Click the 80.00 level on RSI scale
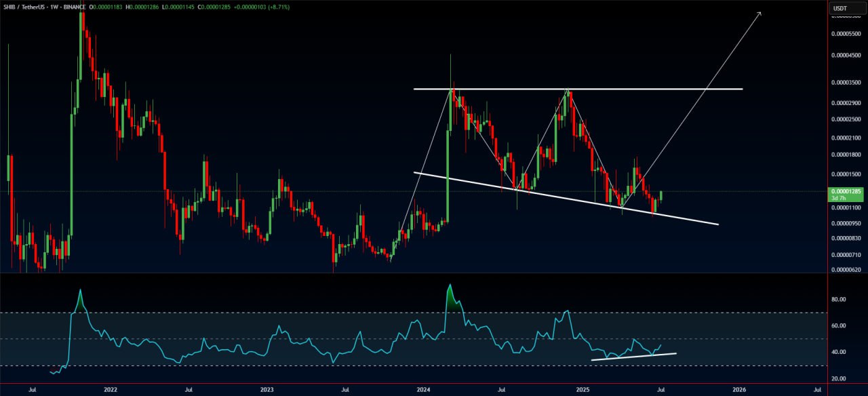Screen dimensions: 868x396 (x=838, y=300)
